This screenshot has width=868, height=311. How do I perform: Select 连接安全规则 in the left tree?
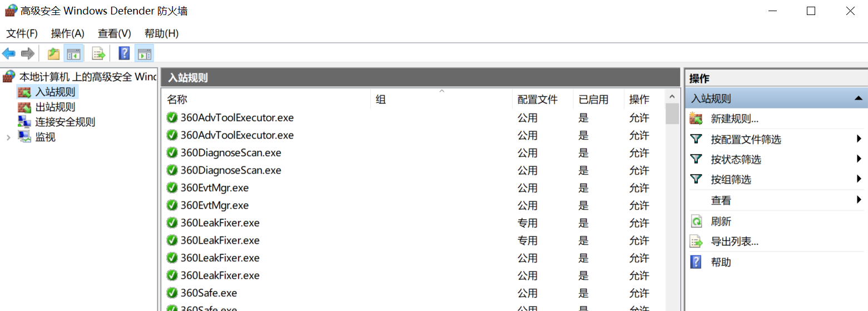pos(65,122)
